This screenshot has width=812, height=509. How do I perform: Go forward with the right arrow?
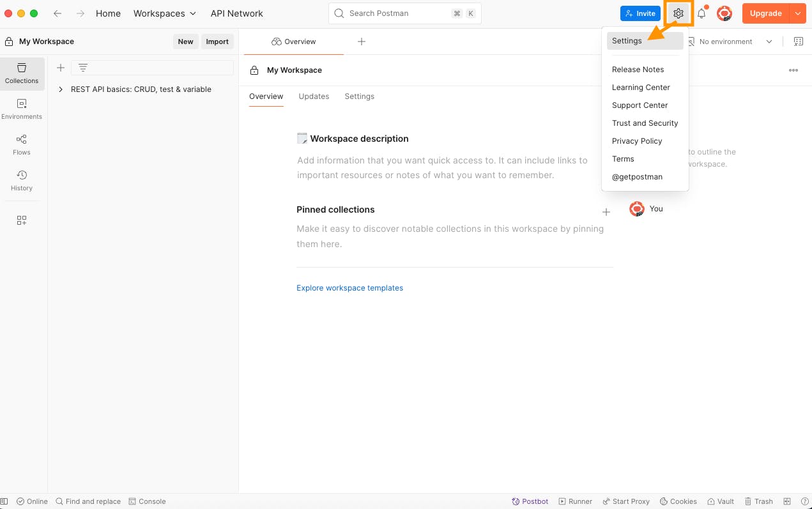(80, 13)
